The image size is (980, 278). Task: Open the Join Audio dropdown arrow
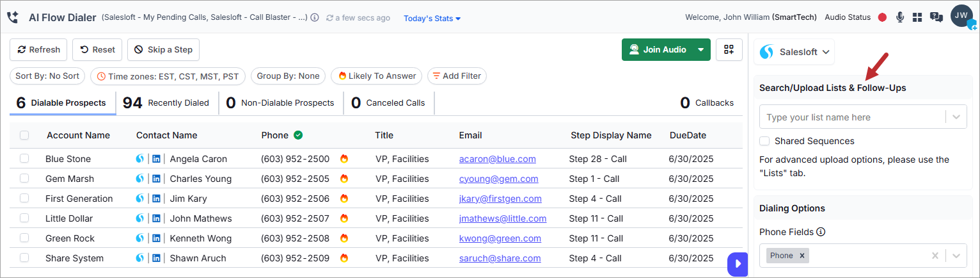702,49
